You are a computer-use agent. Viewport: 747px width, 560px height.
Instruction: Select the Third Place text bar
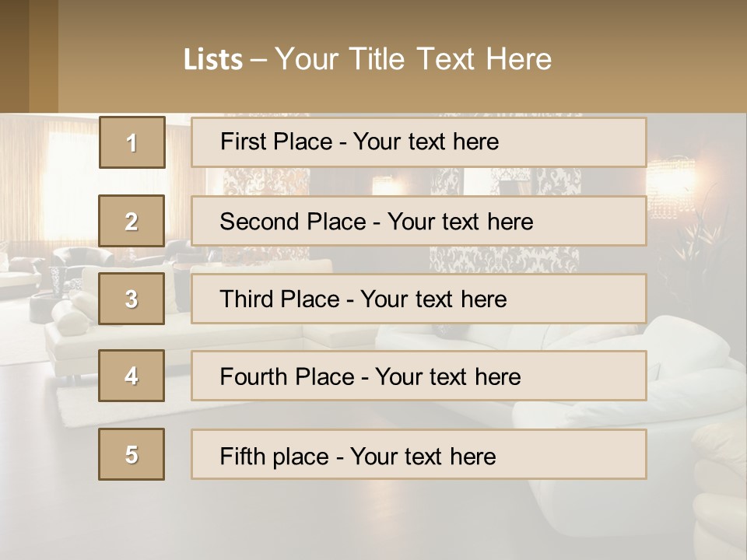point(419,299)
